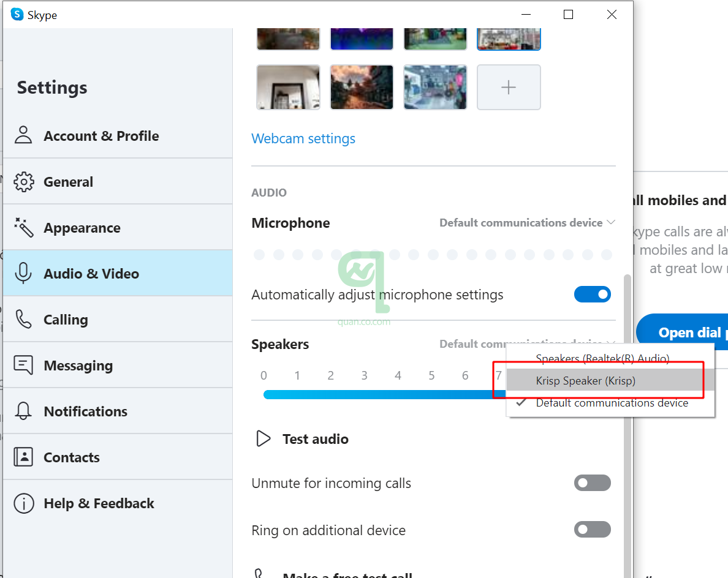Click the Skype logo in title bar
This screenshot has width=728, height=578.
17,14
